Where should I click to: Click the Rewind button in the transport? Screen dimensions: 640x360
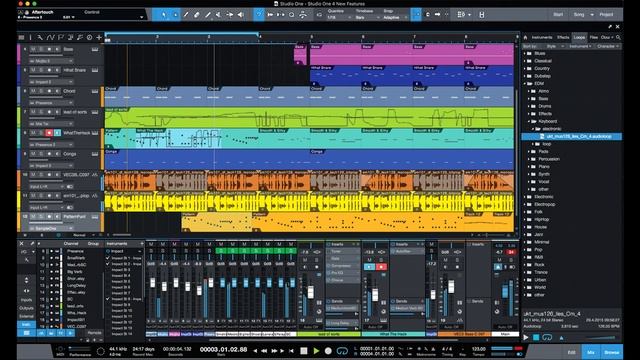(264, 351)
